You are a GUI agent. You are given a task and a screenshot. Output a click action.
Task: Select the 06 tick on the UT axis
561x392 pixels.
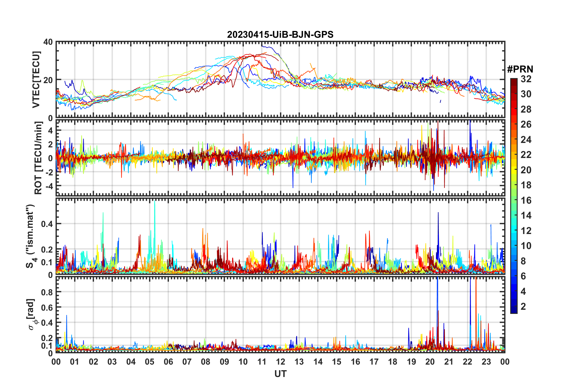[x=168, y=362]
